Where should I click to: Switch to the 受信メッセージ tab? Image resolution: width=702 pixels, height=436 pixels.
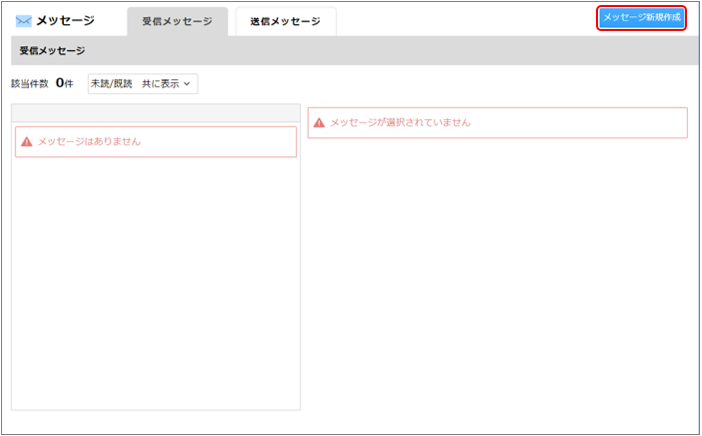tap(177, 21)
